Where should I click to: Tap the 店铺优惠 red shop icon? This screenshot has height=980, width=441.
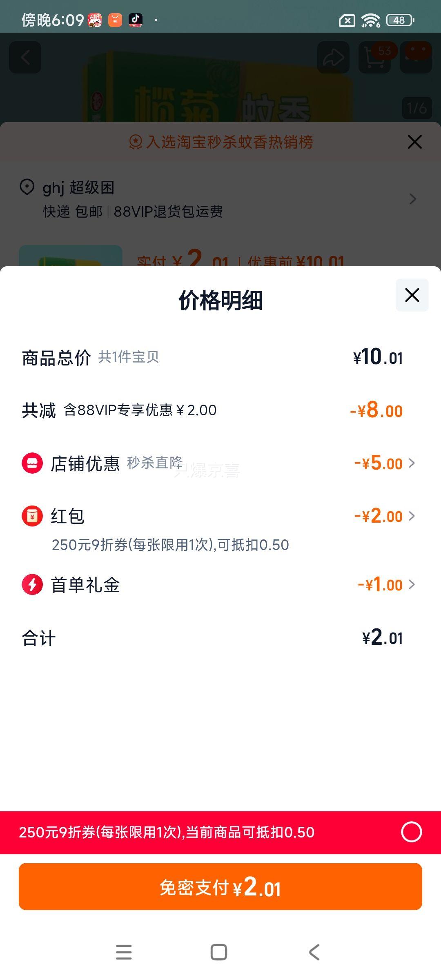click(32, 463)
